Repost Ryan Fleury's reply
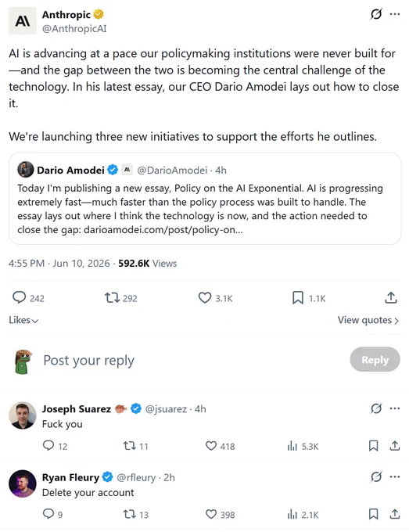 pos(129,514)
